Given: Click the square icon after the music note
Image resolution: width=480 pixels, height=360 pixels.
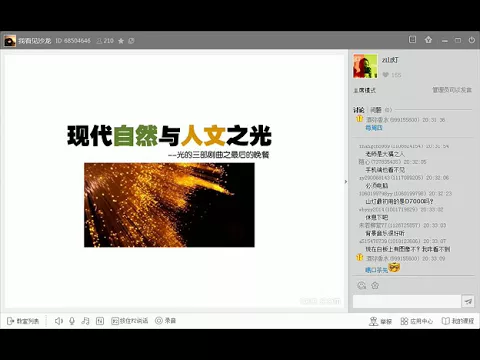Looking at the screenshot, I should pyautogui.click(x=100, y=321).
